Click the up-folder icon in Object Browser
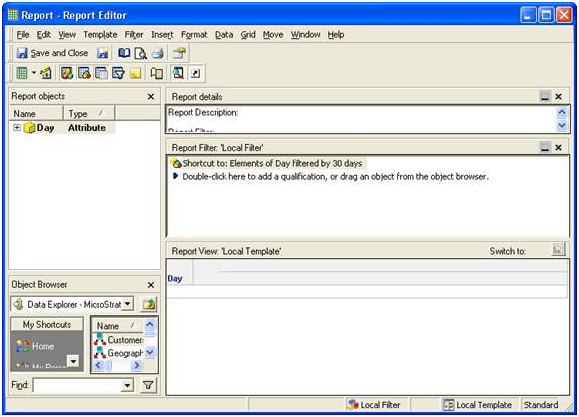 click(149, 304)
